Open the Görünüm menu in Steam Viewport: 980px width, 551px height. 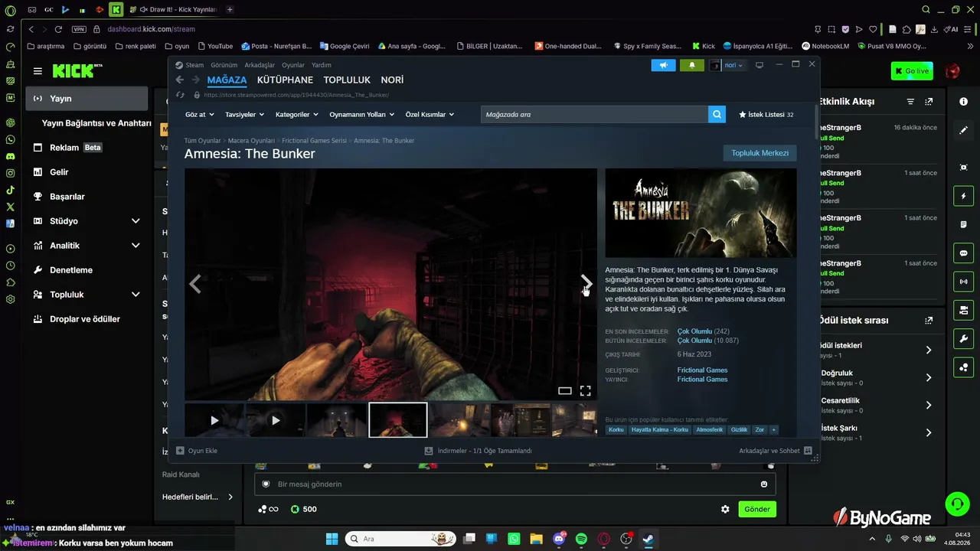(224, 65)
